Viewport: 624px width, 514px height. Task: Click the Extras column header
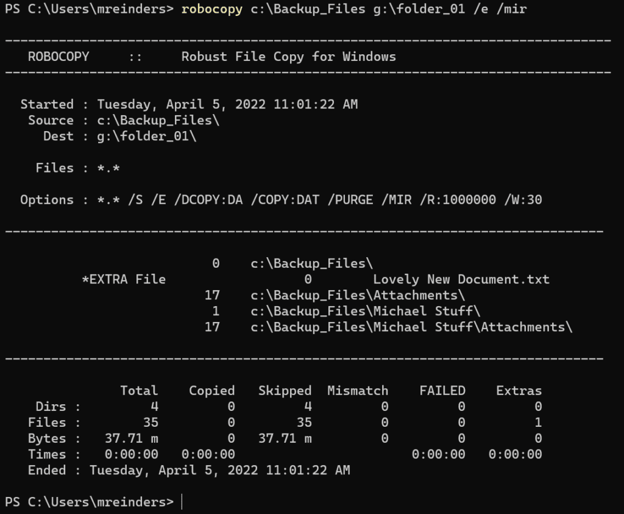519,391
